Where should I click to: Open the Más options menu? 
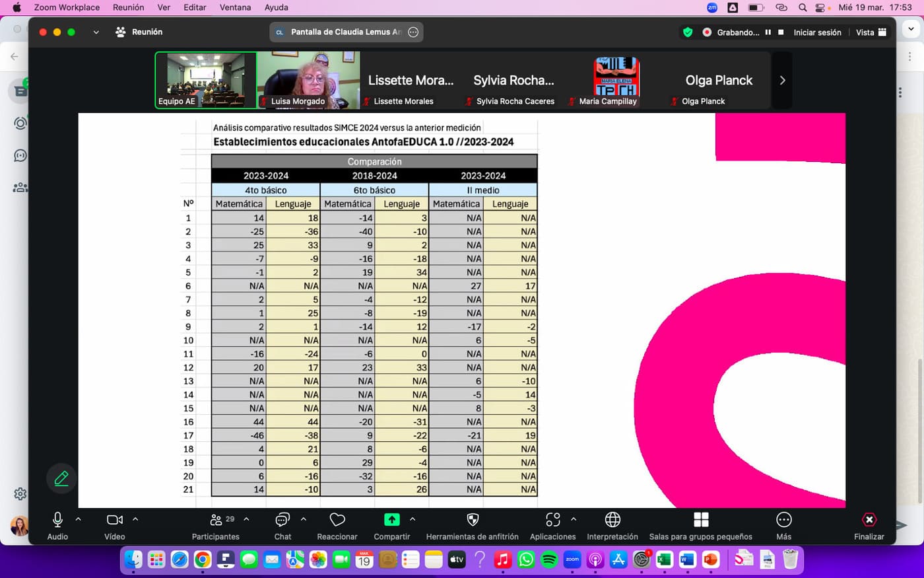tap(784, 526)
